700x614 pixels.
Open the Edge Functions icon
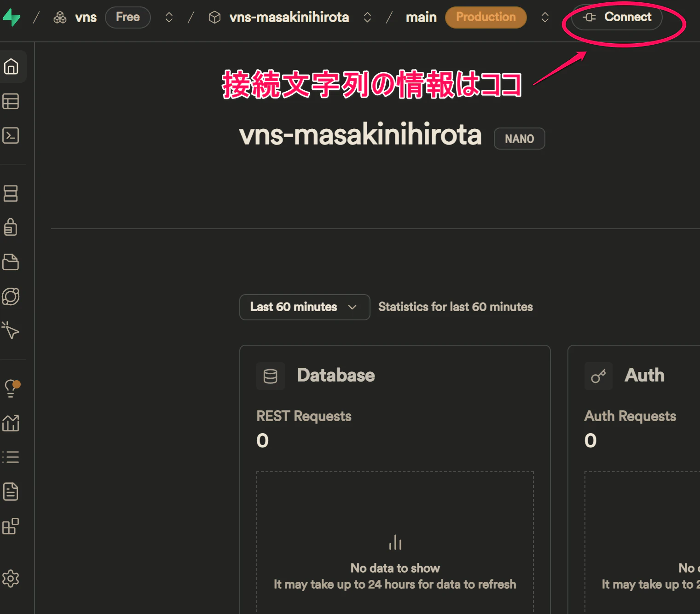(11, 296)
